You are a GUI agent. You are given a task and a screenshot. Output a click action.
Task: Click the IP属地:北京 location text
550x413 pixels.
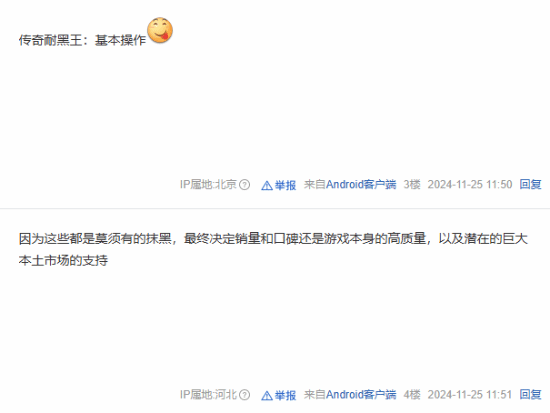pos(208,185)
